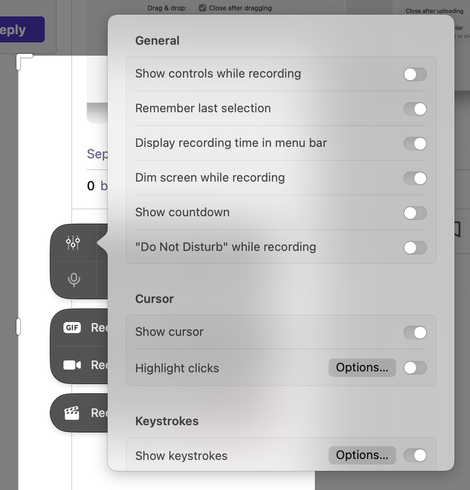Click the microphone icon
This screenshot has height=490, width=470.
pyautogui.click(x=74, y=280)
